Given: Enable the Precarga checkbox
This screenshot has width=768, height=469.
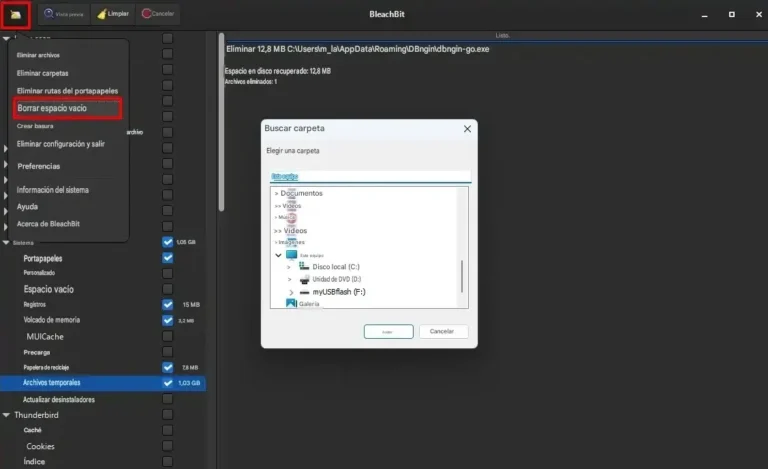Looking at the screenshot, I should (168, 352).
